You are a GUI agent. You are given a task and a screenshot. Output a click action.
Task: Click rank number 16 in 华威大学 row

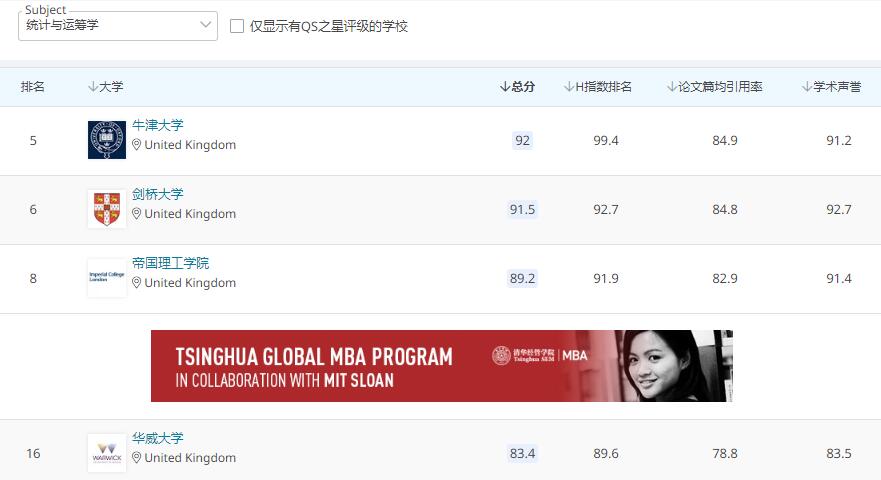coord(33,454)
